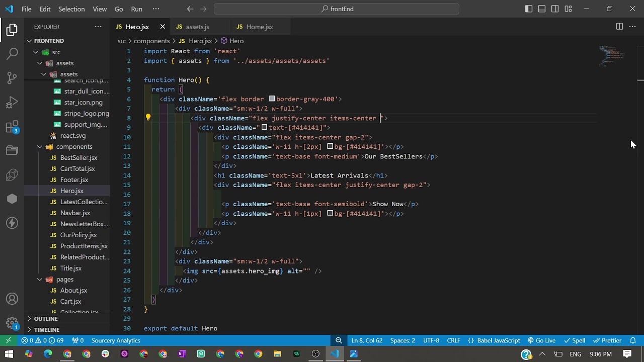Screen dimensions: 644x362
Task: Close the Hero.jsx tab
Action: [163, 27]
